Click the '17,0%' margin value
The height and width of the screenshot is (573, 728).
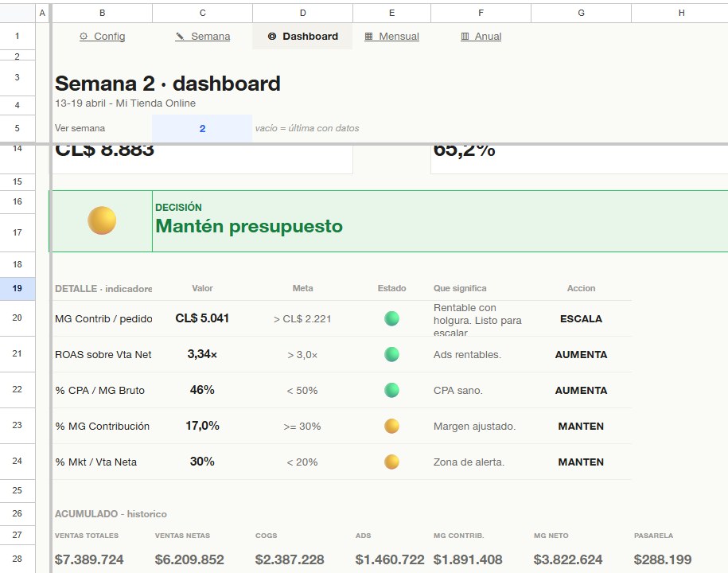[202, 426]
